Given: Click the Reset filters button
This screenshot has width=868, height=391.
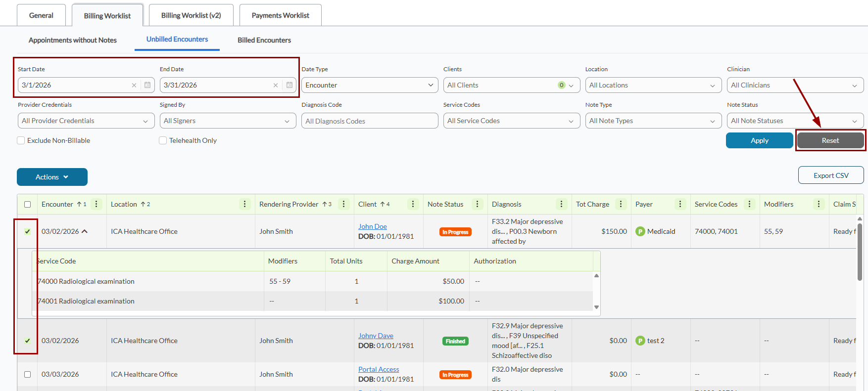Looking at the screenshot, I should point(830,140).
